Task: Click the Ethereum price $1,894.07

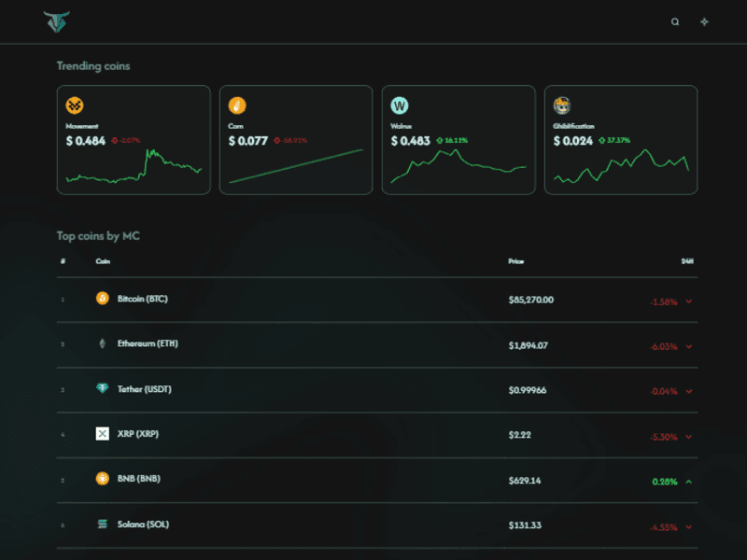Action: coord(529,345)
